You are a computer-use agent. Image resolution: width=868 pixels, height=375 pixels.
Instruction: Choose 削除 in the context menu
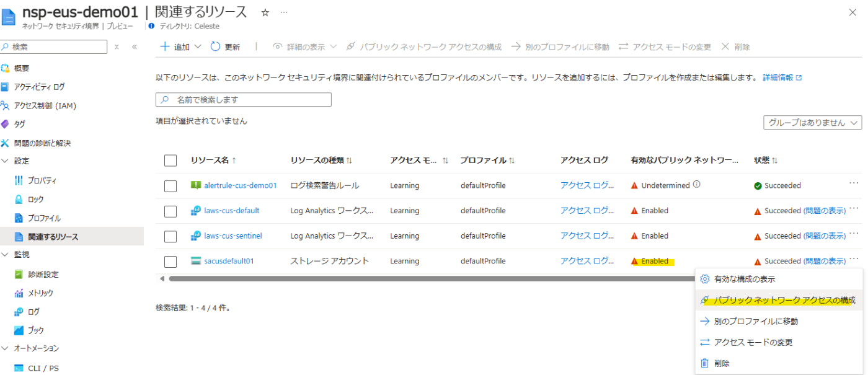tap(779, 364)
